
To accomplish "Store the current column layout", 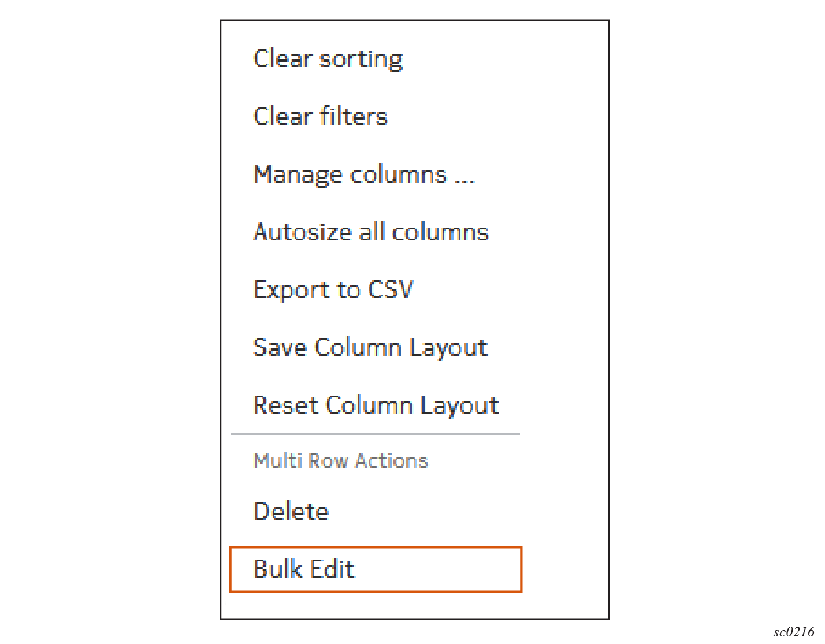I will click(370, 348).
